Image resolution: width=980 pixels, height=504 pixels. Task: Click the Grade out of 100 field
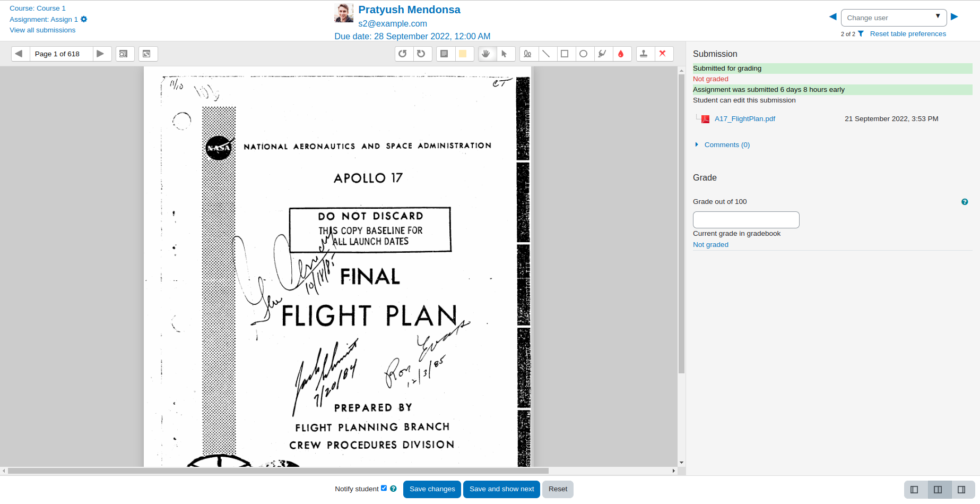746,220
